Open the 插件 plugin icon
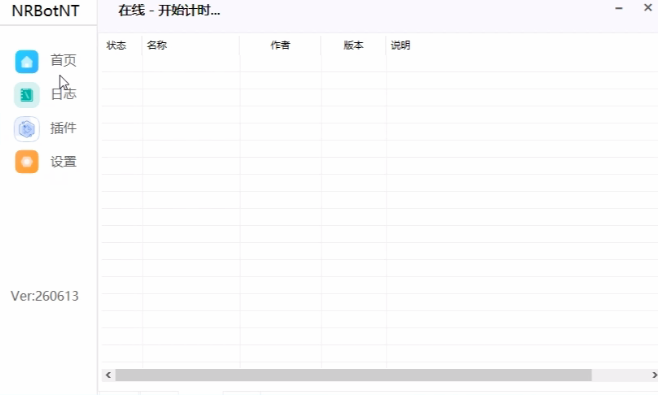The image size is (658, 395). [27, 128]
